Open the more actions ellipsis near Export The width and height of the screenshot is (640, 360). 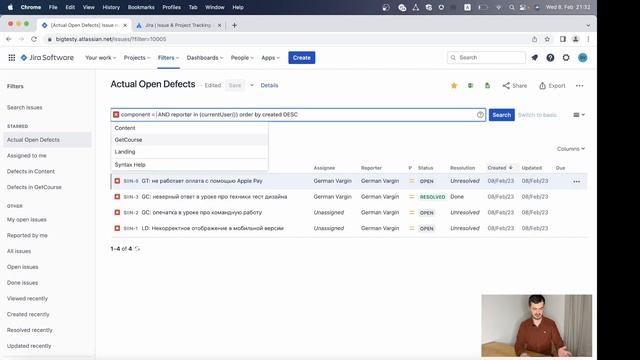click(x=579, y=86)
